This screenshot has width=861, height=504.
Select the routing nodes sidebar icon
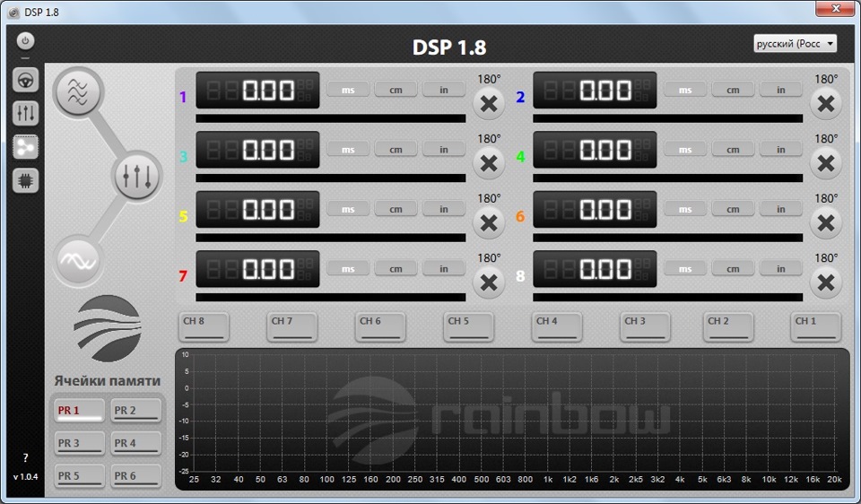click(25, 147)
